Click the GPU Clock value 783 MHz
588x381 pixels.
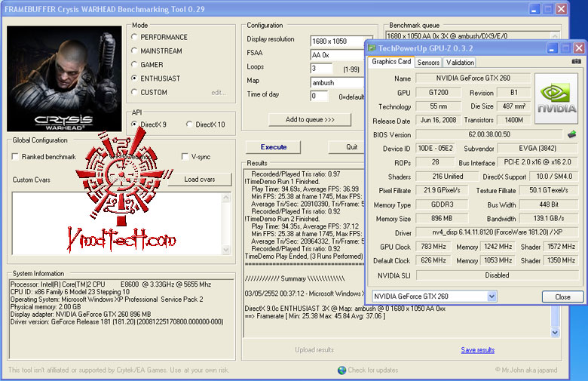click(433, 247)
